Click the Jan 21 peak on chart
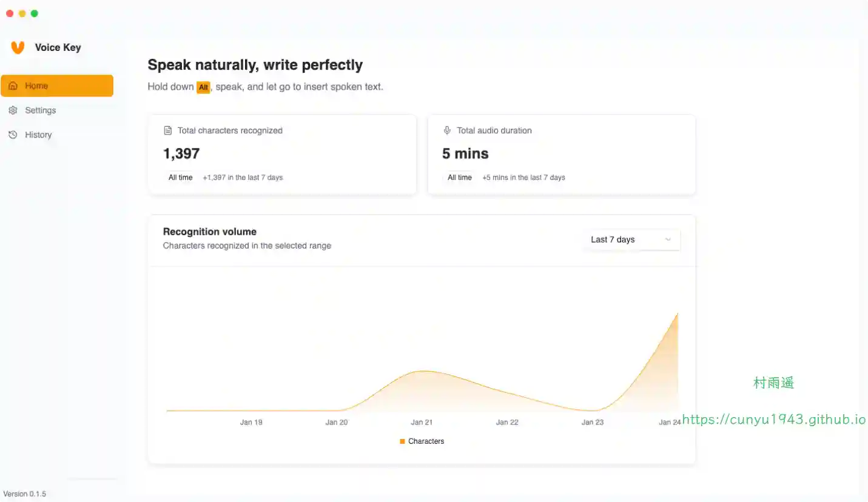This screenshot has width=868, height=502. tap(422, 371)
